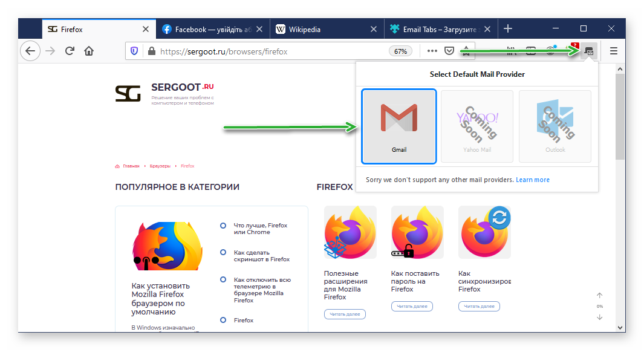644x352 pixels.
Task: Go to Главная breadcrumb
Action: (131, 166)
